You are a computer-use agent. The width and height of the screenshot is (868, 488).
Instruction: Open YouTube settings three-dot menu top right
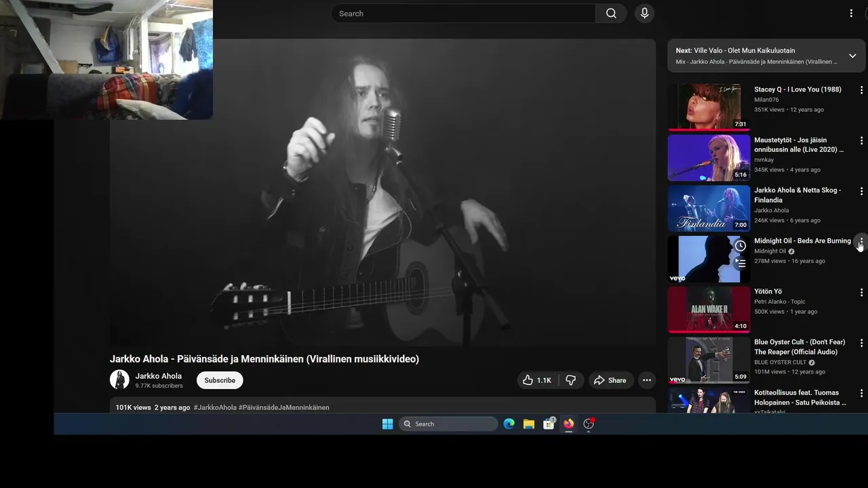[851, 14]
